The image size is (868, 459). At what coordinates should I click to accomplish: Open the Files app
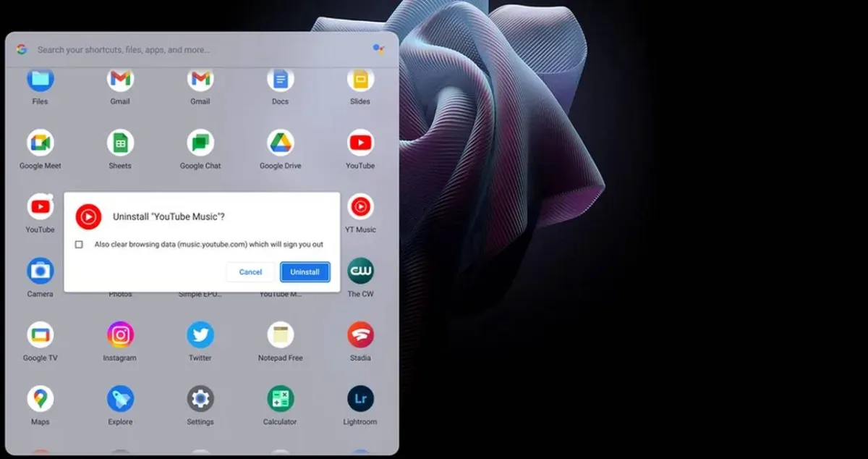pos(40,79)
